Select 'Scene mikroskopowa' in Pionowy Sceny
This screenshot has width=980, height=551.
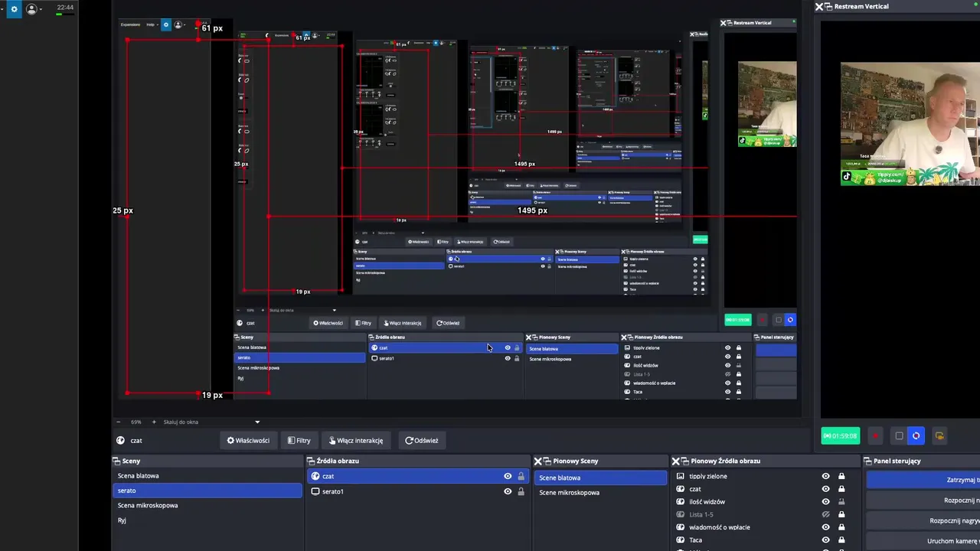click(600, 492)
